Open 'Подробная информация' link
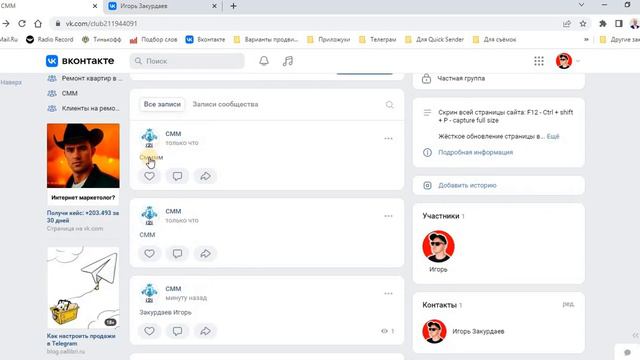The width and height of the screenshot is (640, 360). point(476,152)
